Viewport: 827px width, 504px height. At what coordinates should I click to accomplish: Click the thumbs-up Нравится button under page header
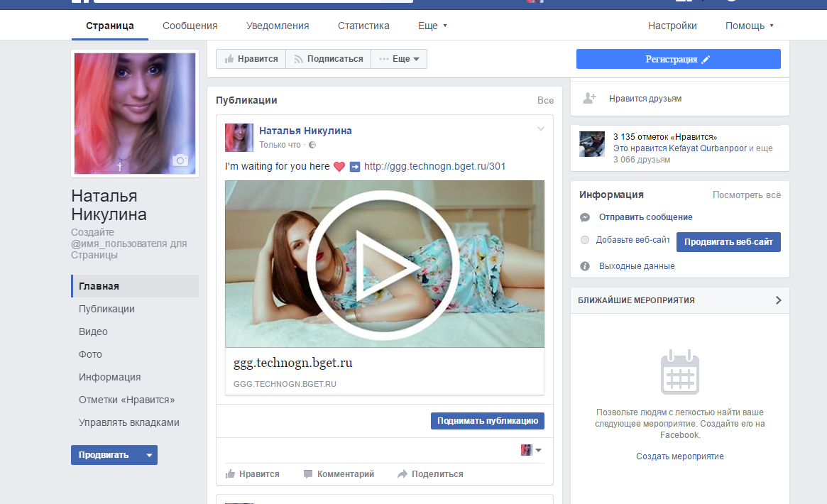click(251, 59)
